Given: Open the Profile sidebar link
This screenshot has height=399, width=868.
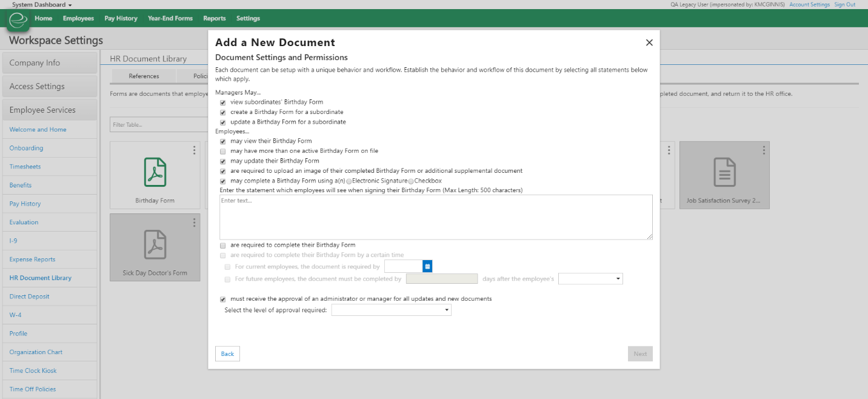Looking at the screenshot, I should point(19,334).
